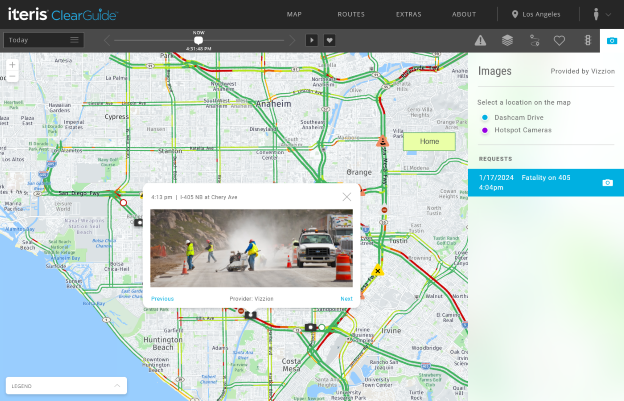Open the Extras menu
The image size is (624, 401).
pos(408,15)
